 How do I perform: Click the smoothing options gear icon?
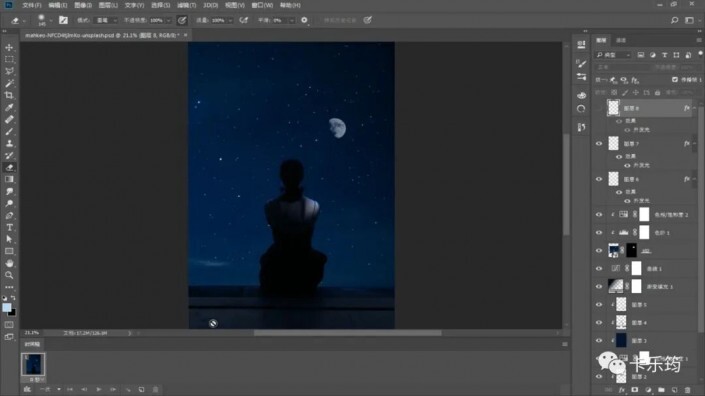(x=304, y=20)
